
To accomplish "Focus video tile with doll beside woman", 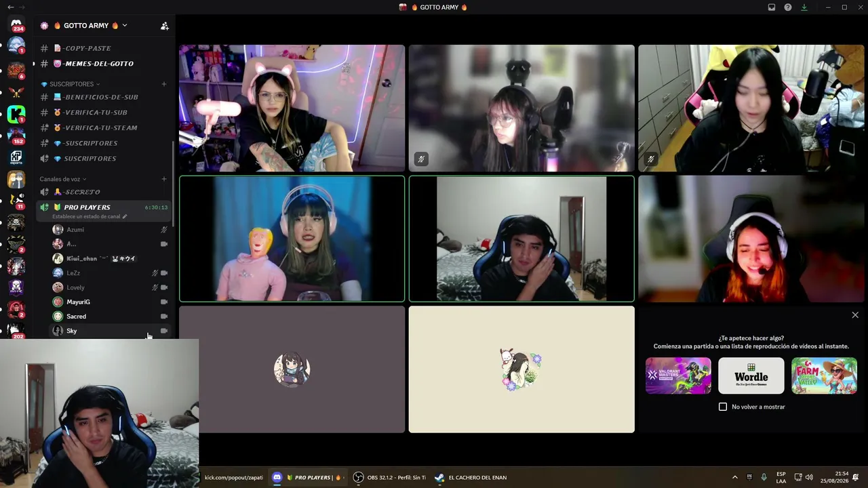I will [292, 239].
